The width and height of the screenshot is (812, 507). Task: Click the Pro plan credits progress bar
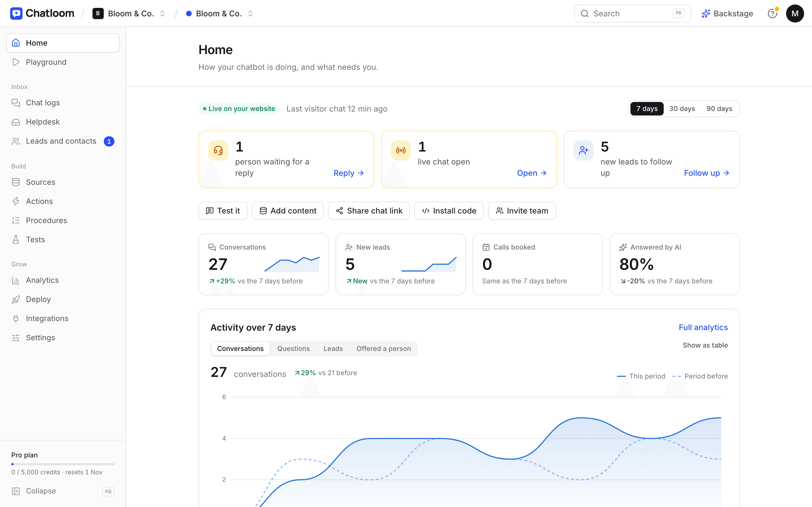coord(63,464)
